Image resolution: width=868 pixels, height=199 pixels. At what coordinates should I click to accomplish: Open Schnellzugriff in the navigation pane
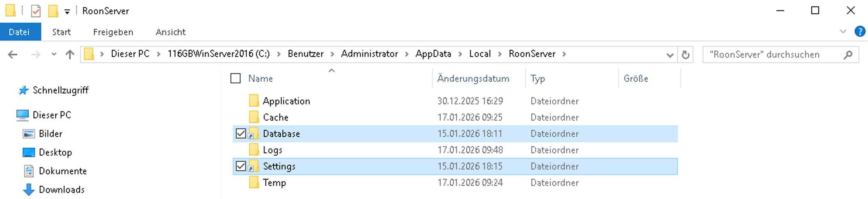coord(61,90)
